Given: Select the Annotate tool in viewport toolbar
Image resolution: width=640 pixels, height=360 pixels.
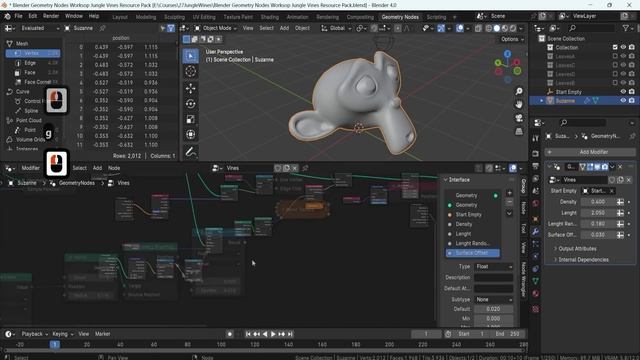Looking at the screenshot, I should (191, 152).
